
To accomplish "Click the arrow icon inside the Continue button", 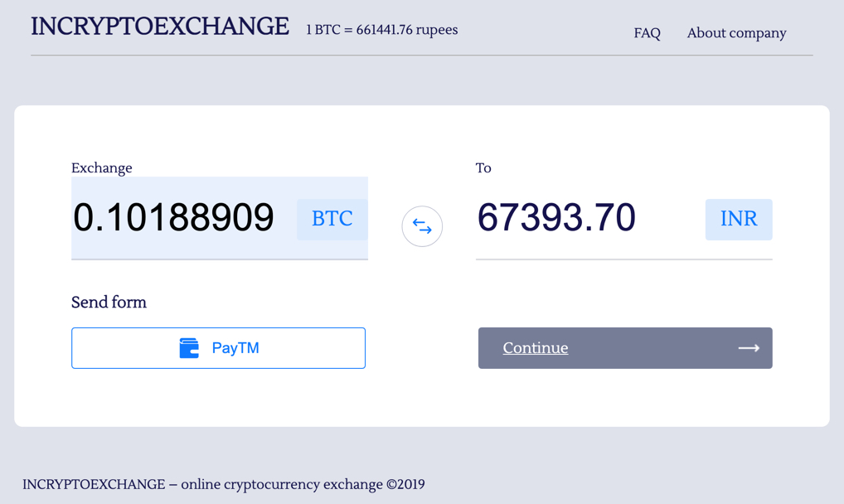I will point(749,348).
